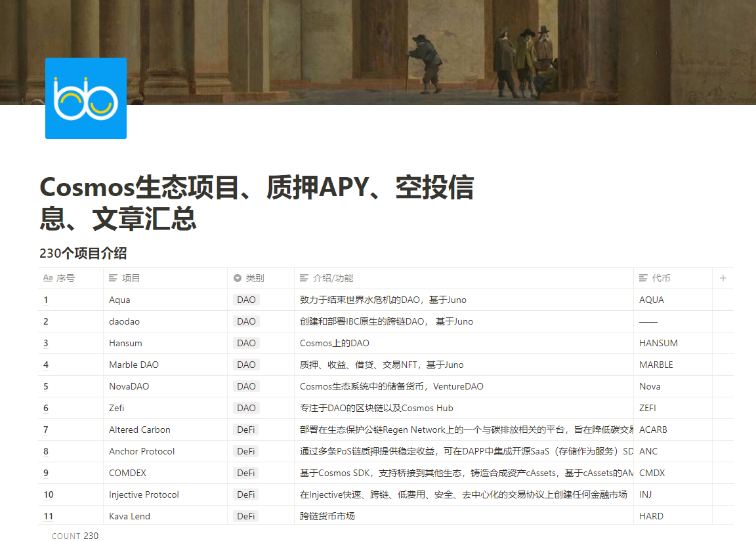Viewport: 756px width, 541px height.
Task: Click the DeFi tag in the Kava Lend row
Action: pyautogui.click(x=246, y=517)
